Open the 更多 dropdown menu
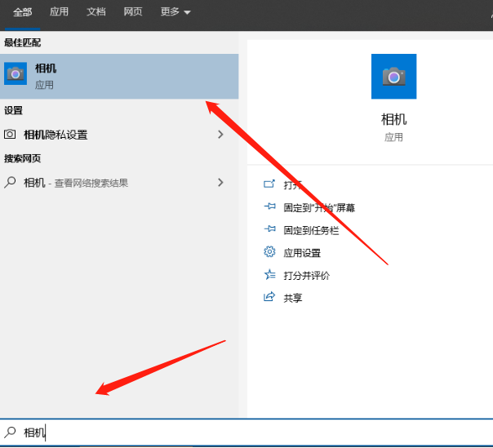This screenshot has width=493, height=448. pos(175,12)
